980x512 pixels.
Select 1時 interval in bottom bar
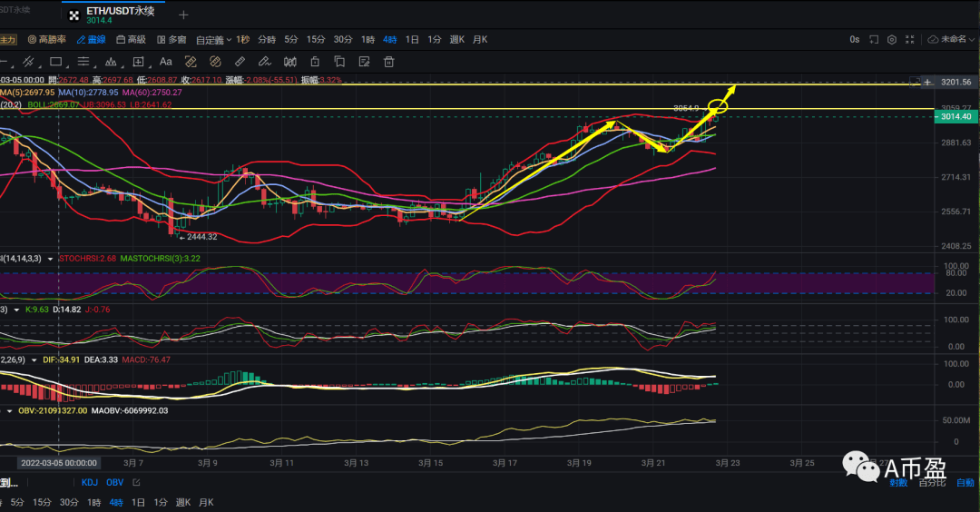coord(93,503)
